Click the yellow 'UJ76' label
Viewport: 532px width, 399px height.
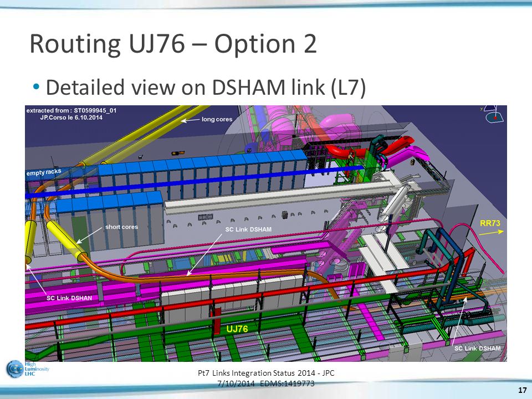tap(237, 329)
